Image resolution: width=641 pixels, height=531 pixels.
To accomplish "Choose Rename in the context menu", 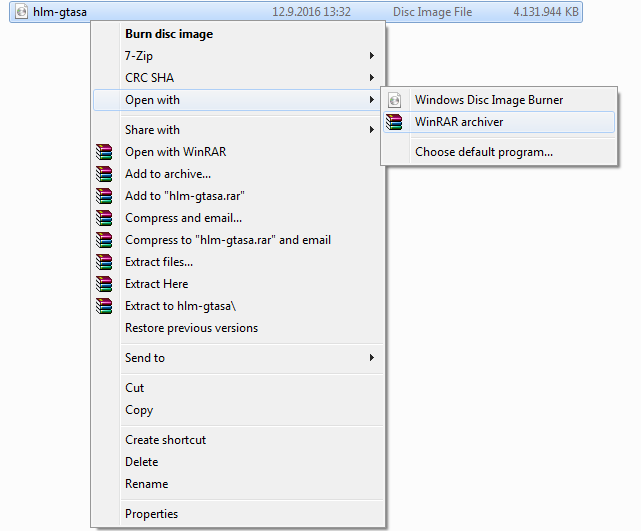I will pos(146,484).
